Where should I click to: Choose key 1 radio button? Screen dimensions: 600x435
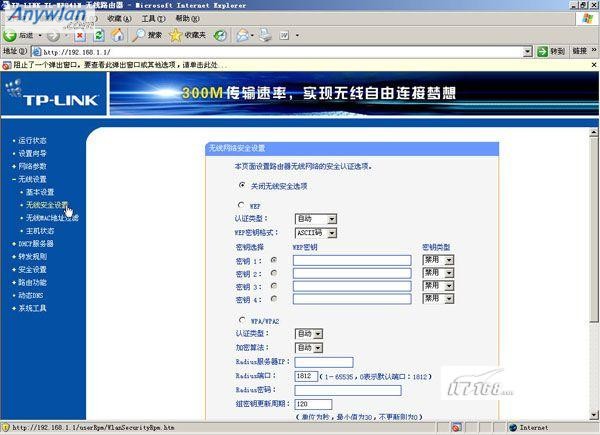274,260
